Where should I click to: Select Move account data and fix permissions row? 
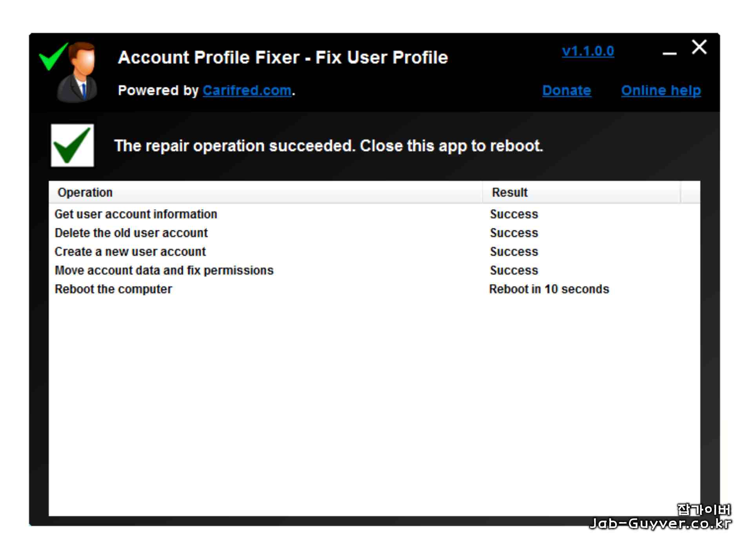point(164,271)
